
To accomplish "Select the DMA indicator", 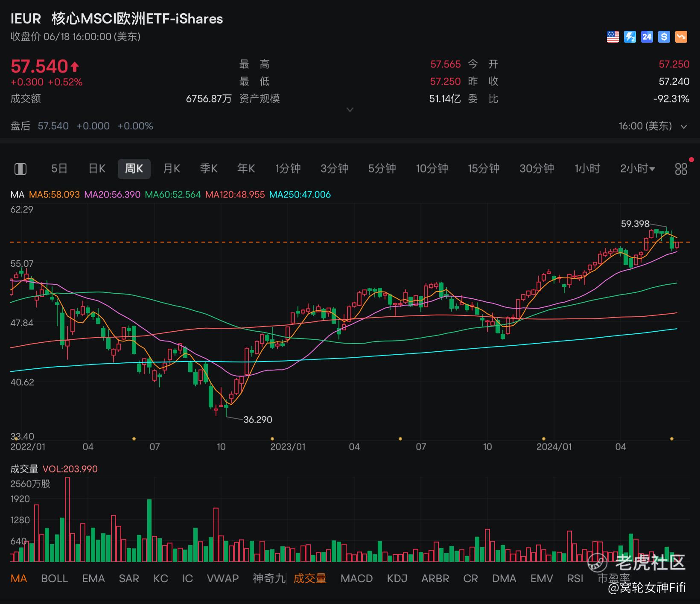I will tap(504, 578).
